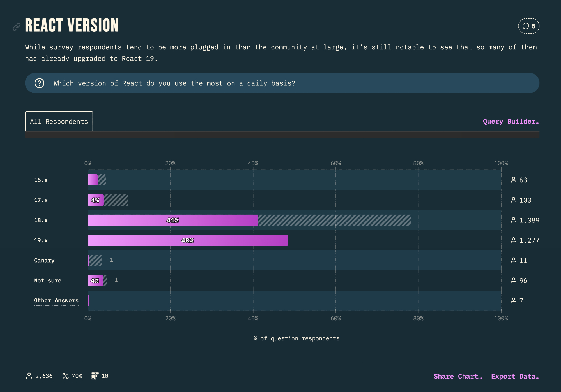Click the person icon next to 63
Viewport: 561px width, 392px height.
(513, 180)
